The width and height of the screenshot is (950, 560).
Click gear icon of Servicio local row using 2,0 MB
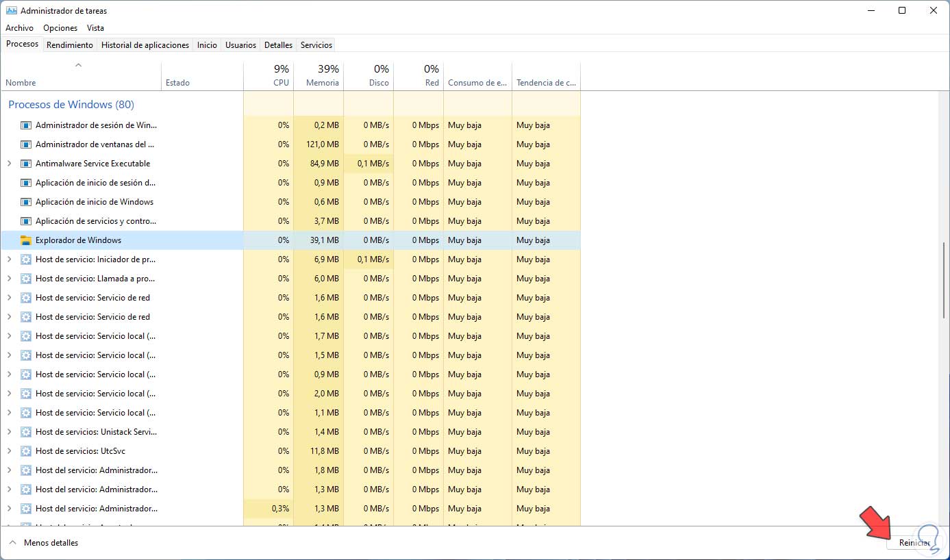click(26, 394)
